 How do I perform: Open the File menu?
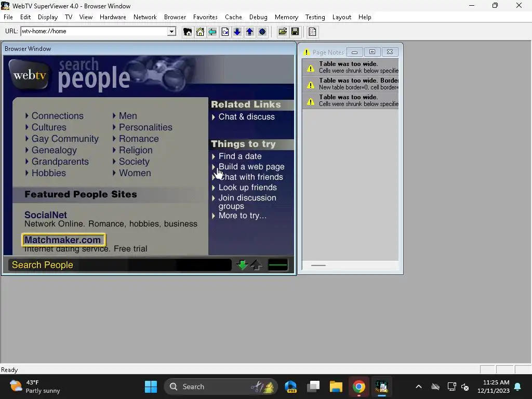coord(8,17)
